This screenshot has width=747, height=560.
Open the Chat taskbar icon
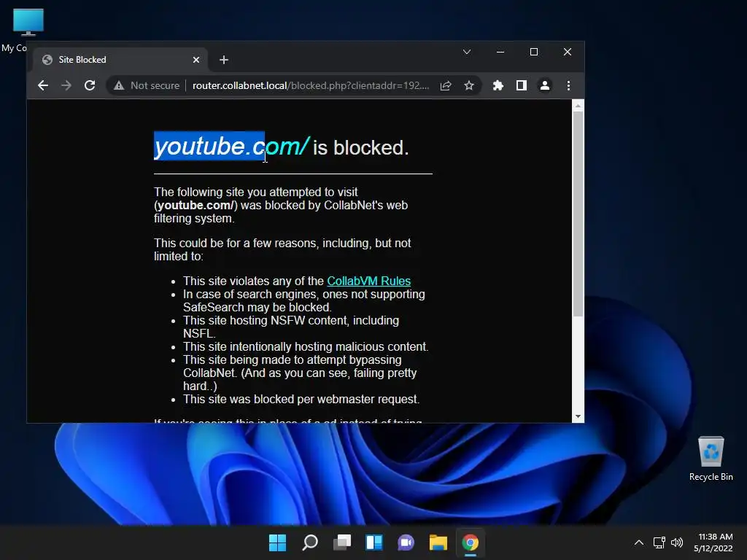(x=406, y=542)
